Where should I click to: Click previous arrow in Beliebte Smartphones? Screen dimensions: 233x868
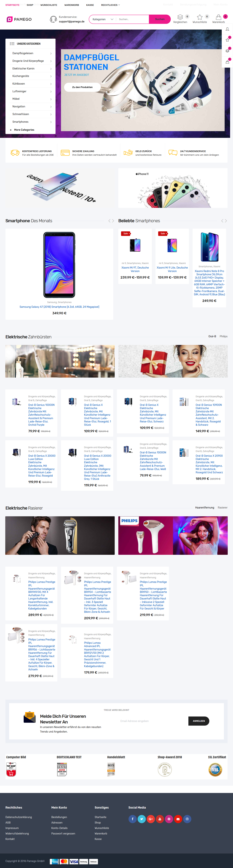click(222, 221)
